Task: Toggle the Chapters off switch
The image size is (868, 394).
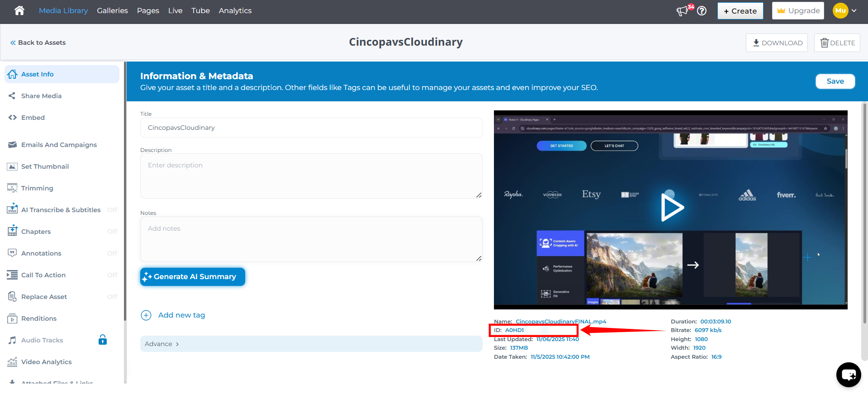Action: tap(112, 232)
